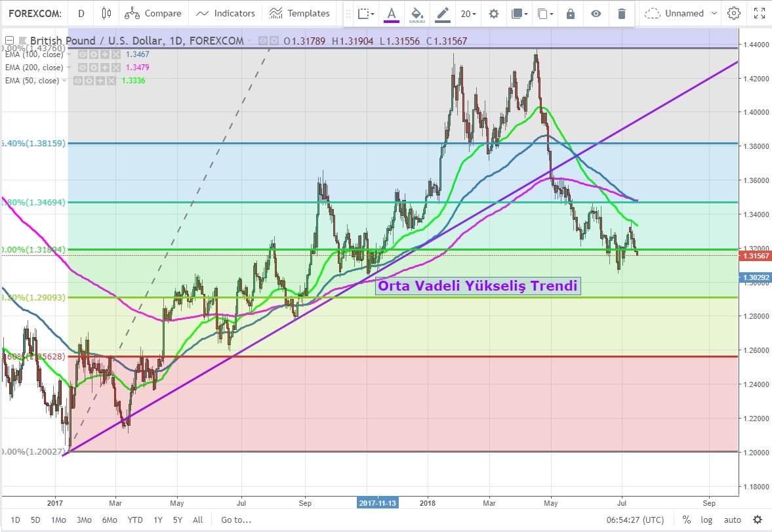Image resolution: width=772 pixels, height=532 pixels.
Task: Lock the selected drawing with padlock icon
Action: coord(570,13)
